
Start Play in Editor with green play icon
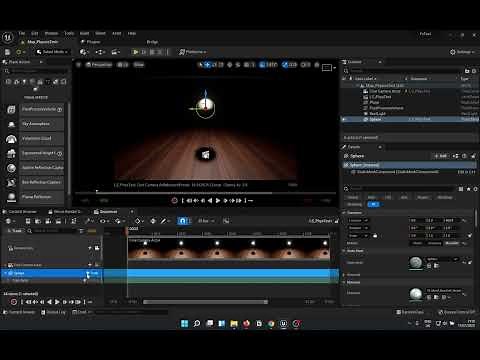coord(135,52)
